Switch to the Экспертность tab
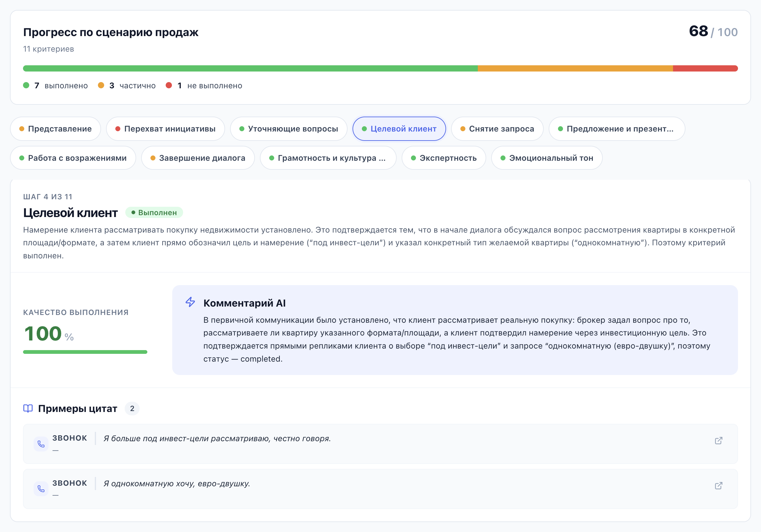761x532 pixels. tap(444, 158)
